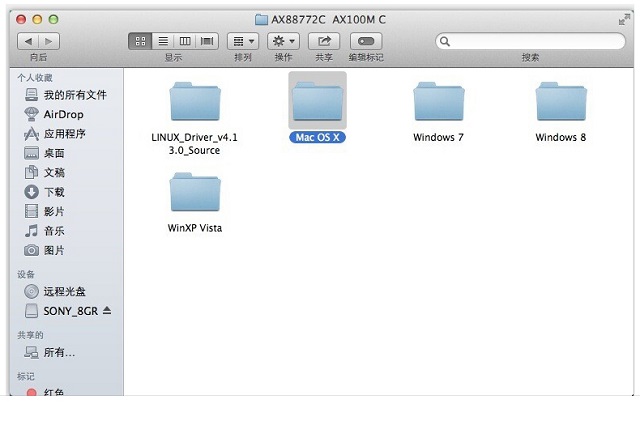The height and width of the screenshot is (425, 640).
Task: Enter full screen with the expand arrows
Action: (623, 19)
